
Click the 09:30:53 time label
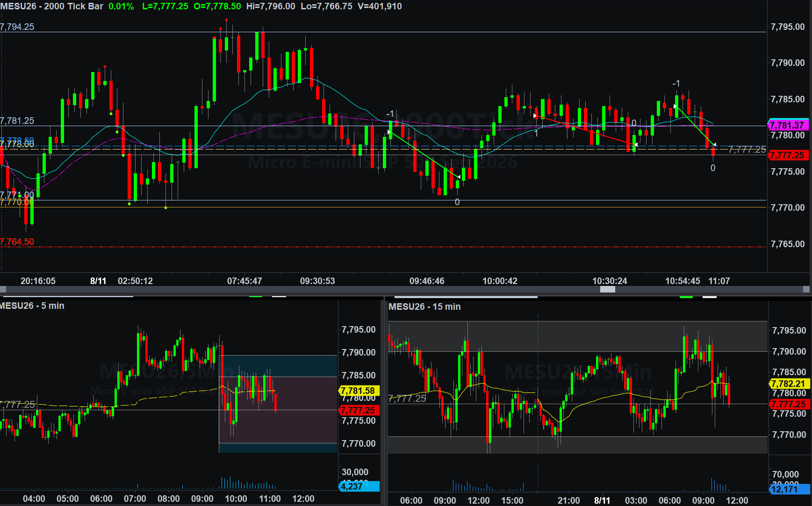[317, 281]
